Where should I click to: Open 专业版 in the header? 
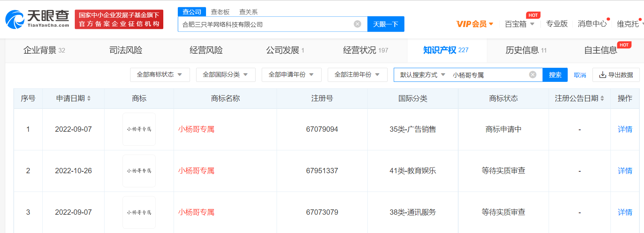pos(557,24)
